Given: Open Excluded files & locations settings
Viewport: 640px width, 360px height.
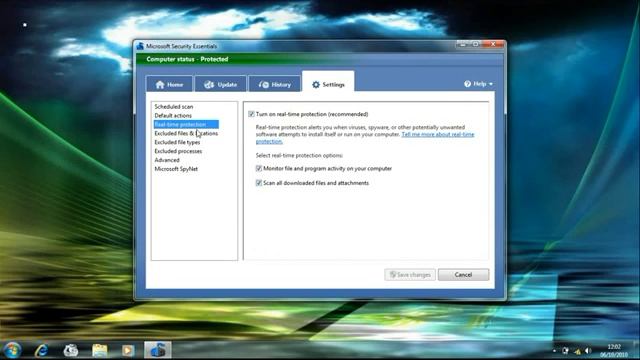Looking at the screenshot, I should 186,133.
